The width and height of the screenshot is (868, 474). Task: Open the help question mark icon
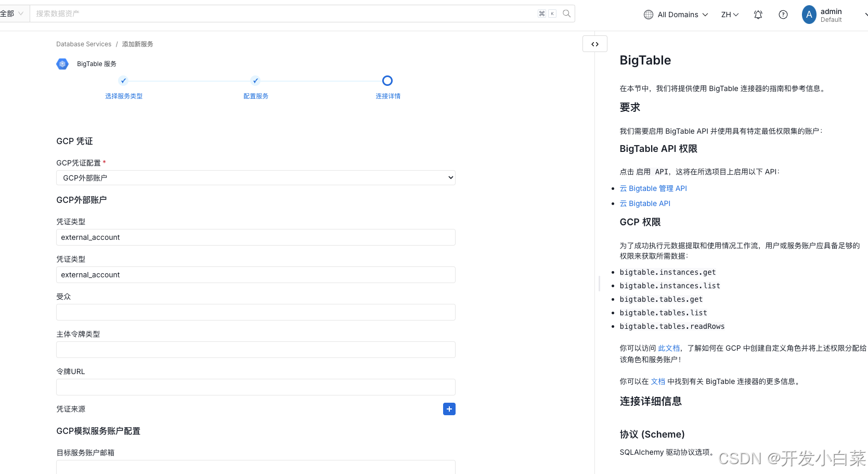[x=783, y=15]
